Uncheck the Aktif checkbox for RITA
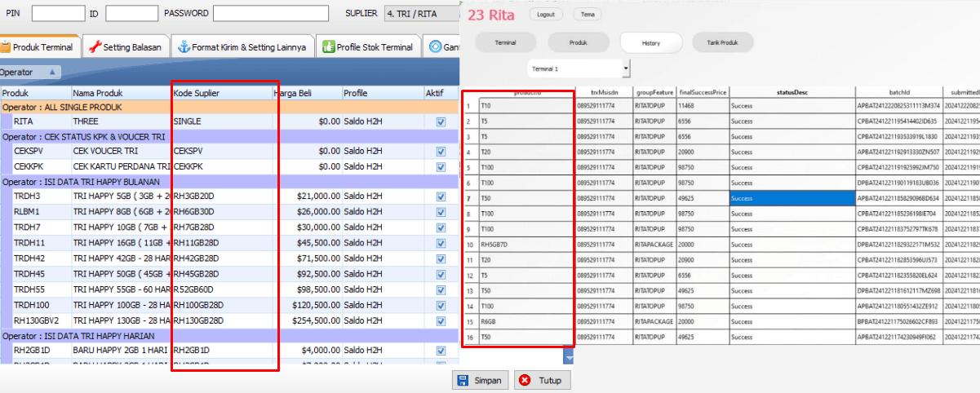This screenshot has width=980, height=393. click(441, 121)
